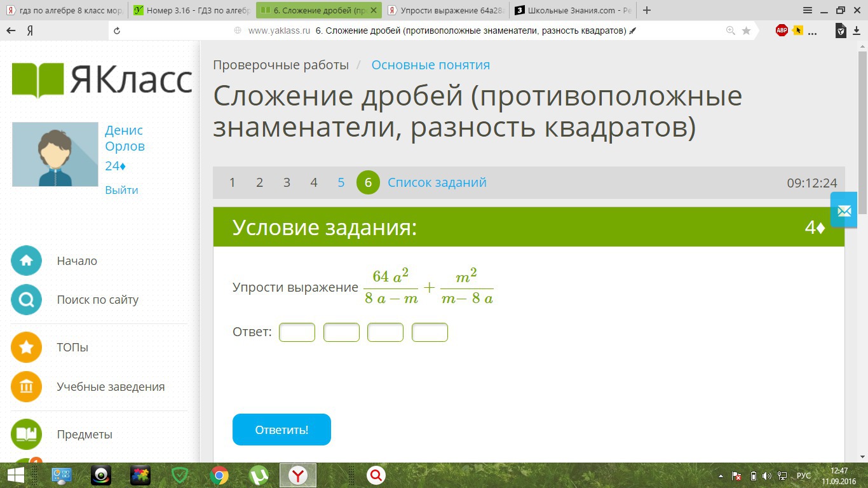Show hidden system tray icons
Screen dimensions: 868x488
coord(721,476)
